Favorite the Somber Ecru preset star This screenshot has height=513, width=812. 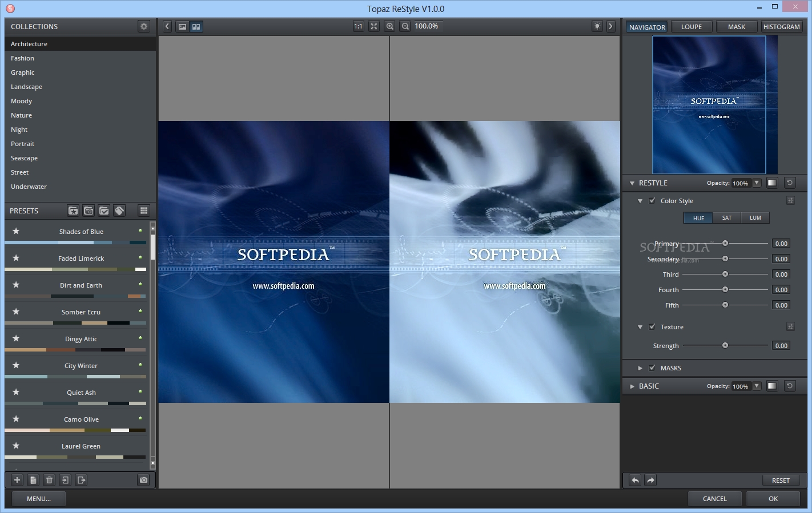click(16, 312)
